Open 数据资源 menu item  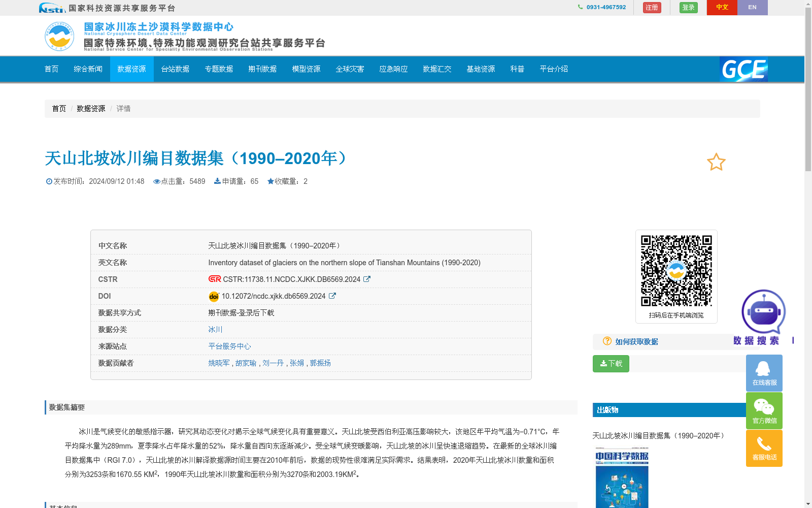[x=132, y=69]
